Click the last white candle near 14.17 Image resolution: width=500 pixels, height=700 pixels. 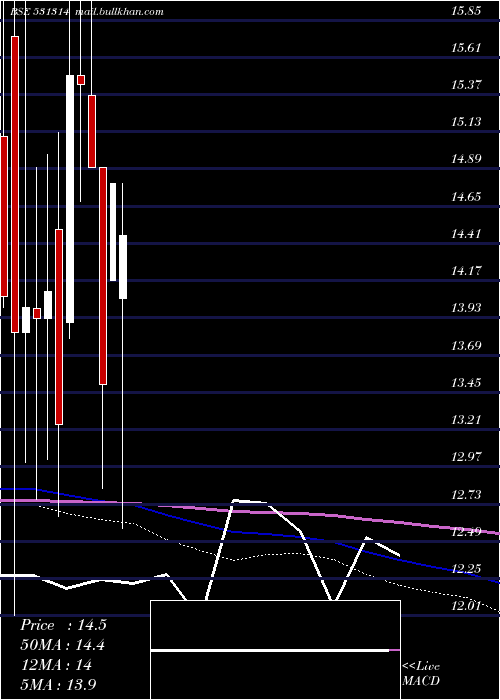pos(123,267)
